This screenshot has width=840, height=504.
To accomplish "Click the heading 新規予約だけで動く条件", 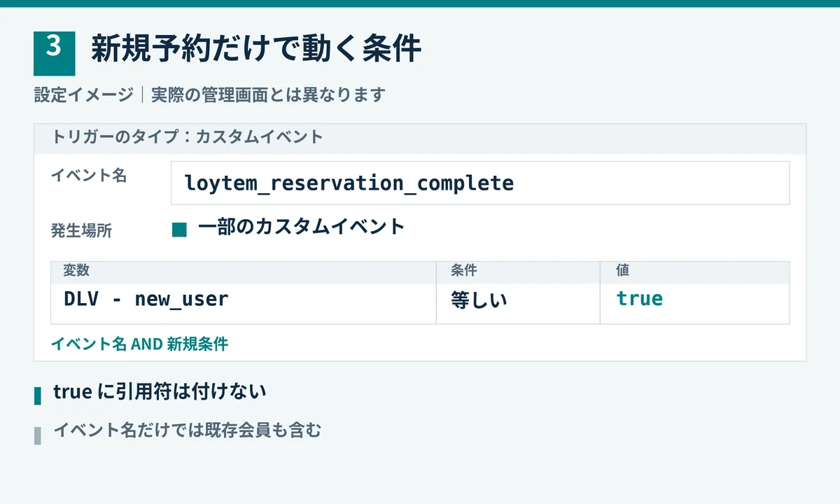I will (256, 49).
